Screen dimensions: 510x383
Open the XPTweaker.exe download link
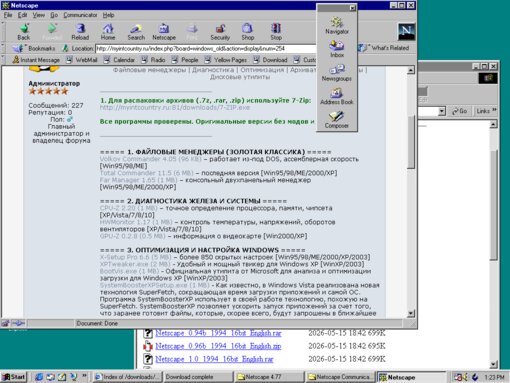(135, 264)
